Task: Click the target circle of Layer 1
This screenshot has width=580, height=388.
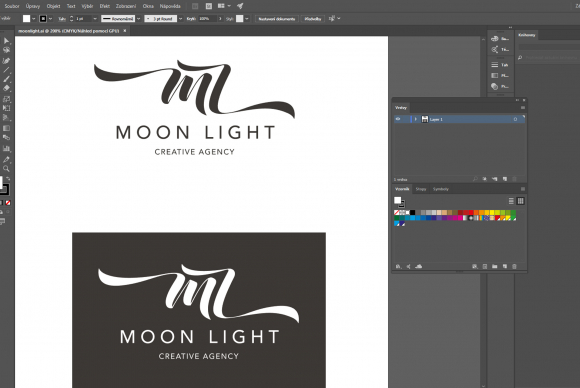Action: click(x=515, y=119)
